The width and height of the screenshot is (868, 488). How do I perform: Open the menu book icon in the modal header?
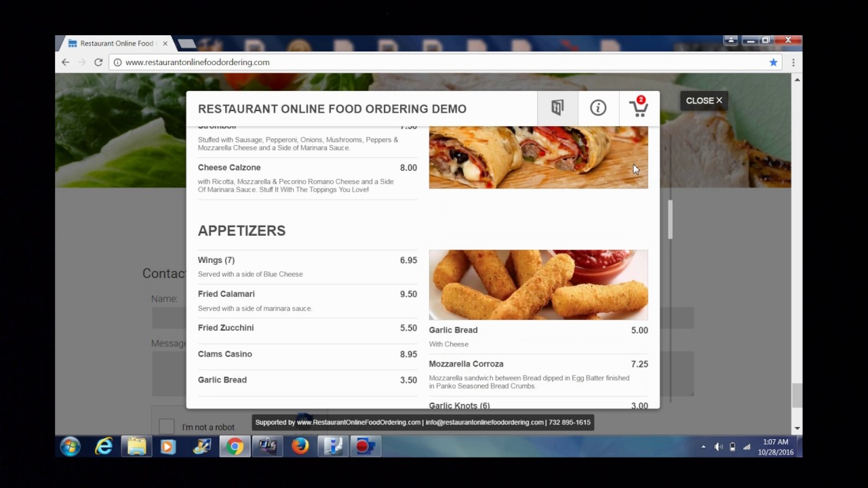[557, 108]
